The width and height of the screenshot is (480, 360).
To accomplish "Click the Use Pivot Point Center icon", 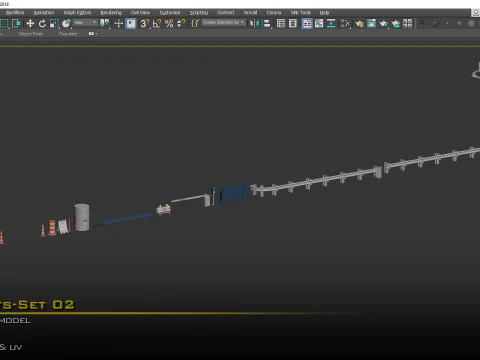I will pyautogui.click(x=105, y=23).
